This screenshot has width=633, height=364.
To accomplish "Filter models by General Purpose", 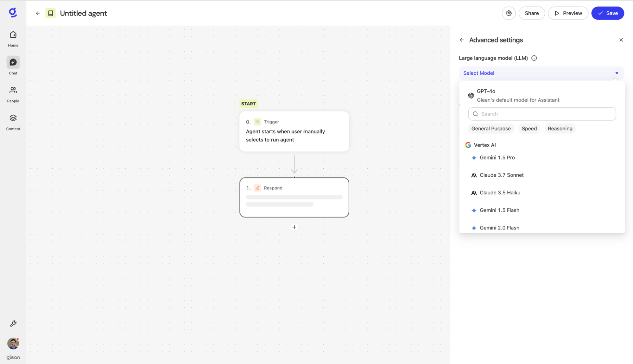I will click(x=491, y=129).
